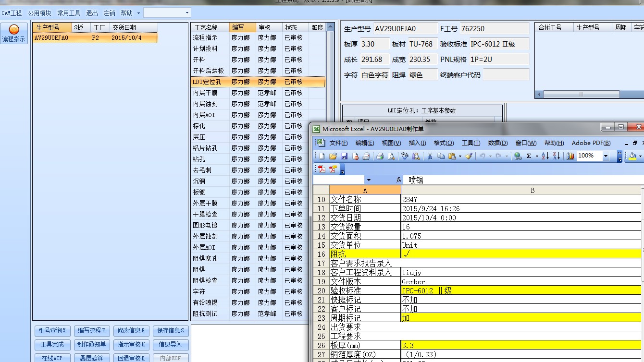
Task: Open the Undo history dropdown arrow
Action: click(490, 156)
